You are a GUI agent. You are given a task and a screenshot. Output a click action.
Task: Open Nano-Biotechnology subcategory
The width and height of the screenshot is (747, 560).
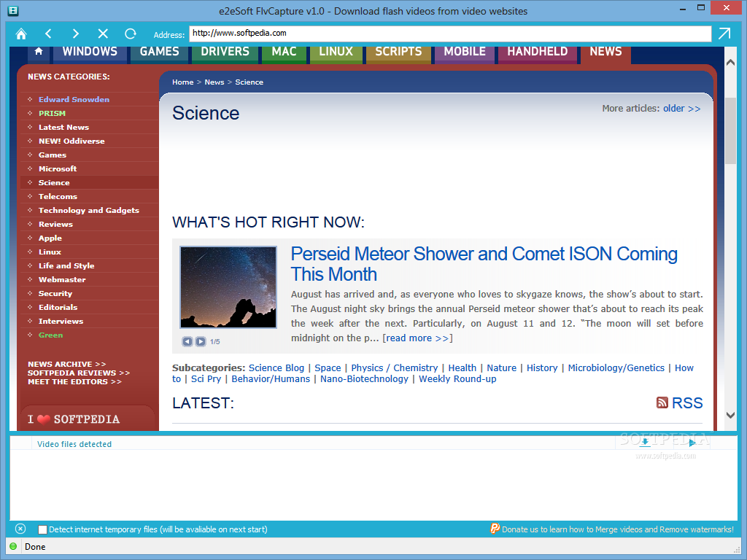[x=365, y=378]
